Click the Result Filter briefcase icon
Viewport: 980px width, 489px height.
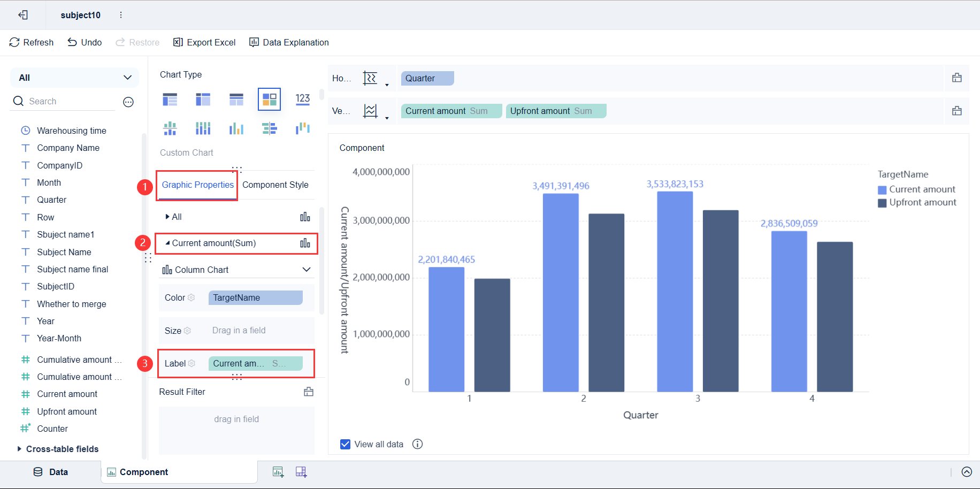click(x=309, y=392)
